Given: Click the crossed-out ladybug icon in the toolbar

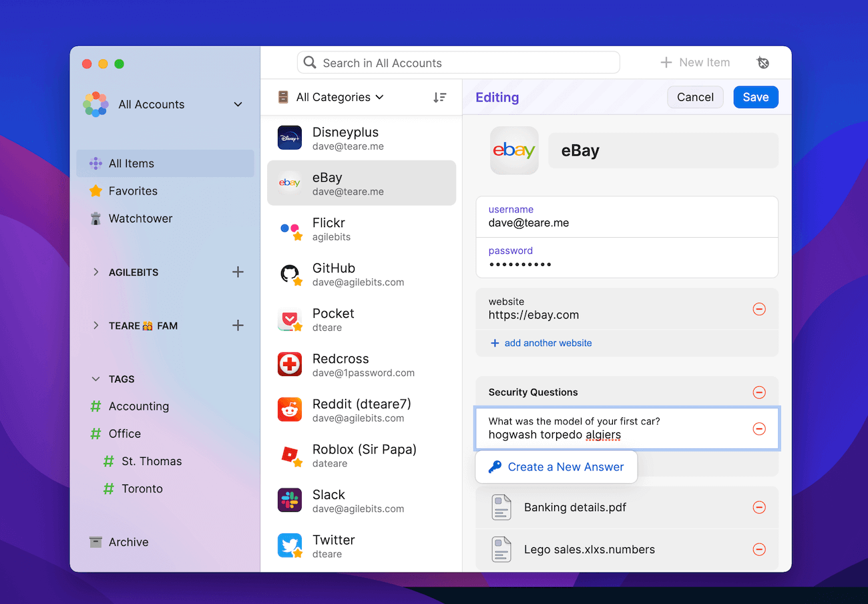Looking at the screenshot, I should click(x=763, y=62).
